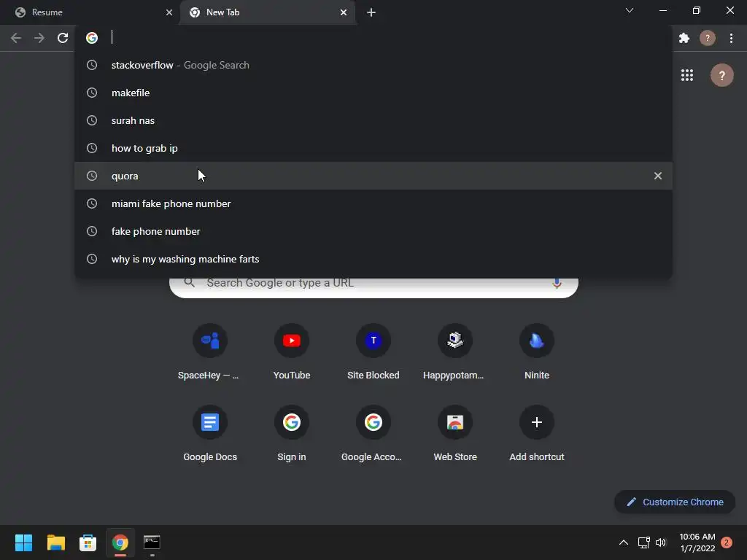747x560 pixels.
Task: Open the large Google account avatar
Action: pyautogui.click(x=721, y=75)
